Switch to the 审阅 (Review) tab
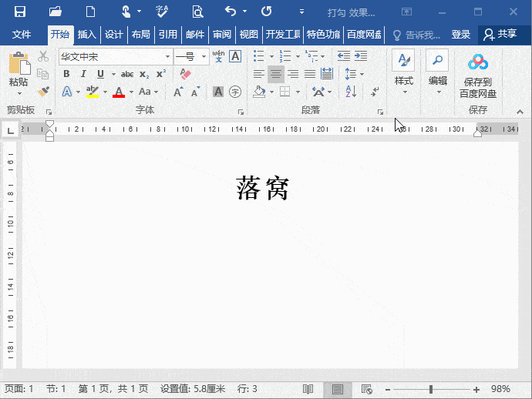The width and height of the screenshot is (532, 399). point(222,34)
